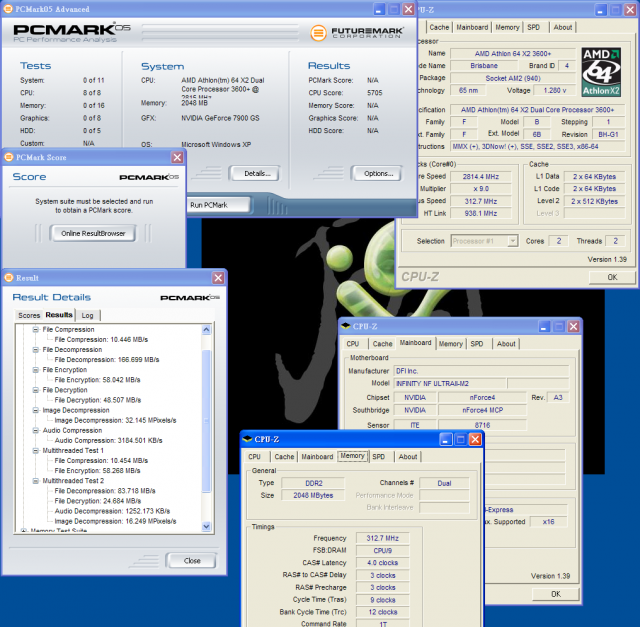This screenshot has width=640, height=627.
Task: Click OK in the top CPU-Z window
Action: [x=612, y=277]
